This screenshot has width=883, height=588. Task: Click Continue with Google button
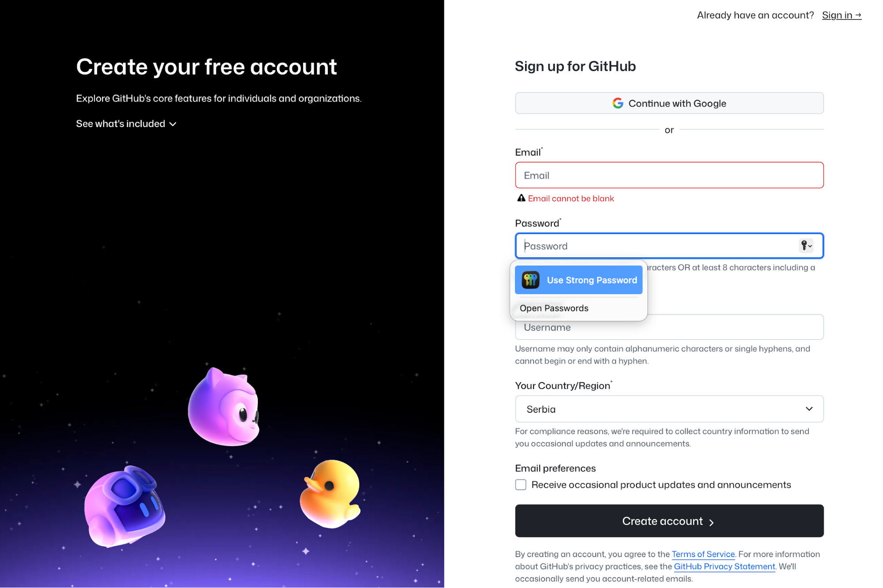coord(669,103)
